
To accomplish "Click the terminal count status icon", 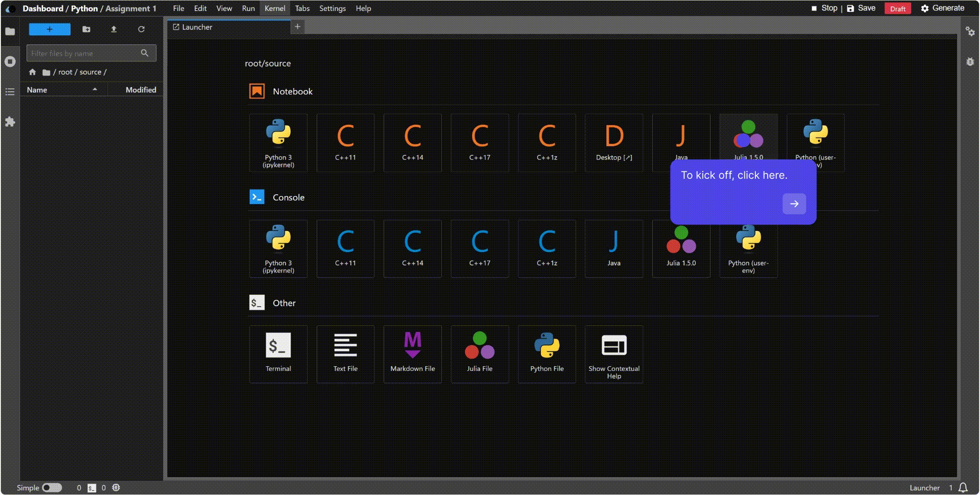I will (92, 488).
